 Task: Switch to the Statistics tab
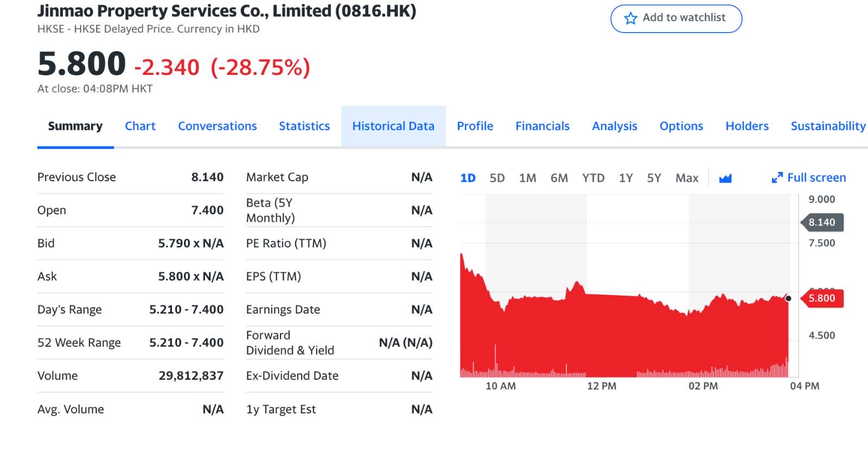click(304, 126)
